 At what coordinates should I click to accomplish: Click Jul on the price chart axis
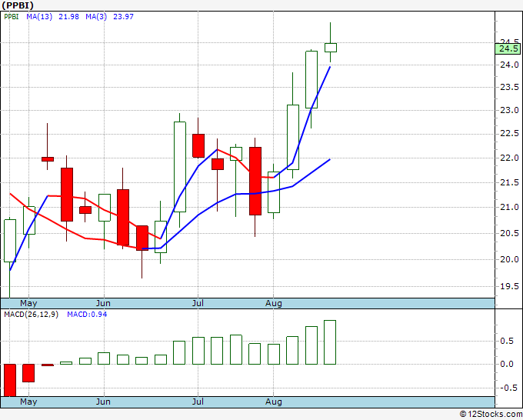click(198, 304)
